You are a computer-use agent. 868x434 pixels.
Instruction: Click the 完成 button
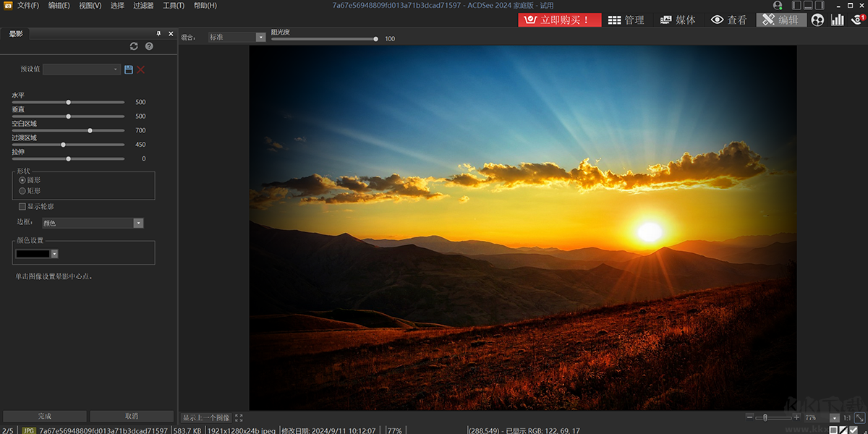[x=45, y=417]
